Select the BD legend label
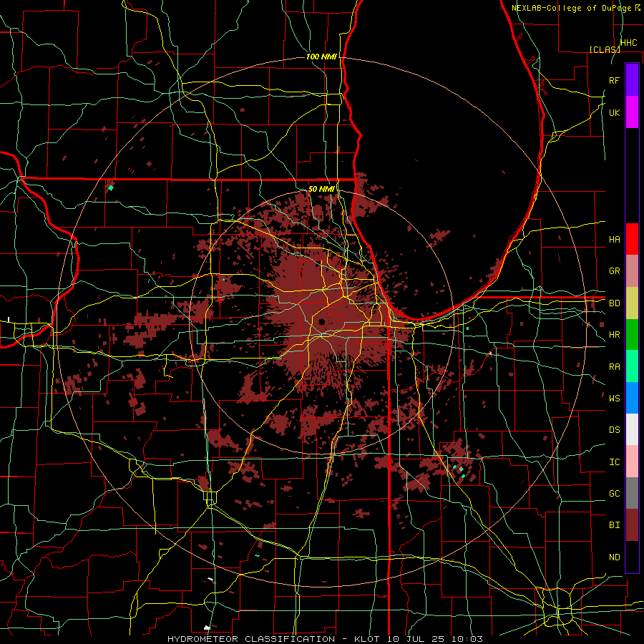The width and height of the screenshot is (644, 644). (x=614, y=303)
